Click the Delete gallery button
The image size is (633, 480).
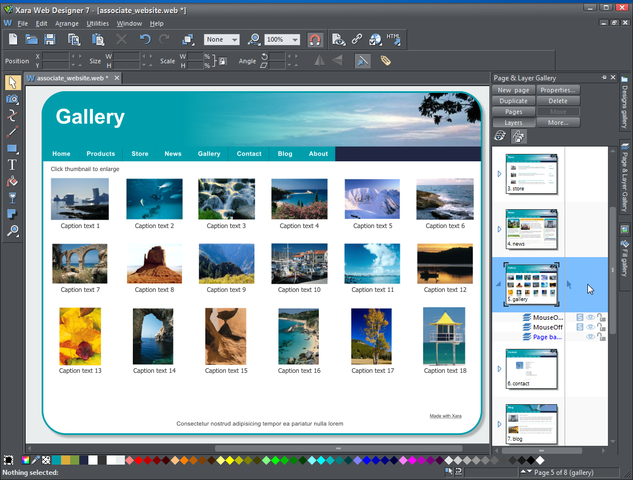[558, 101]
